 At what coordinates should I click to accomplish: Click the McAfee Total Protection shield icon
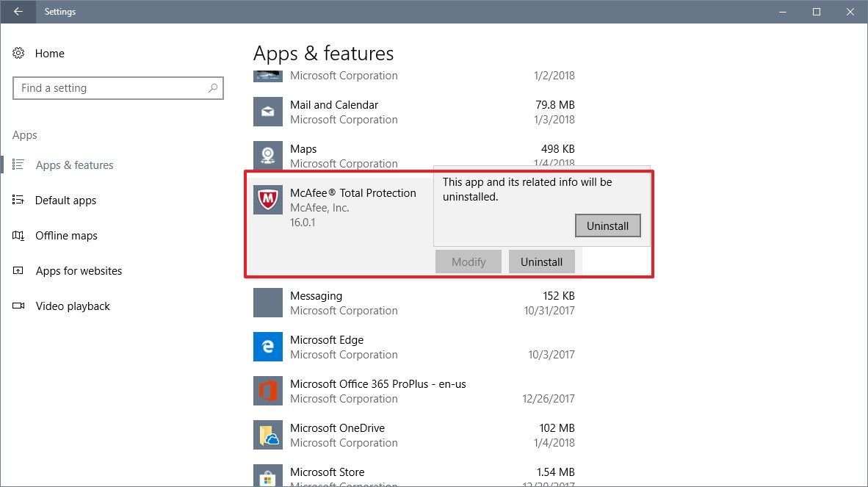tap(267, 200)
